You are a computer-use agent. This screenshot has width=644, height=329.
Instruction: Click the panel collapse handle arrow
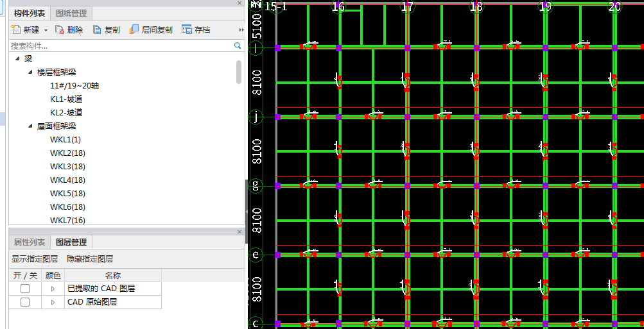(247, 212)
